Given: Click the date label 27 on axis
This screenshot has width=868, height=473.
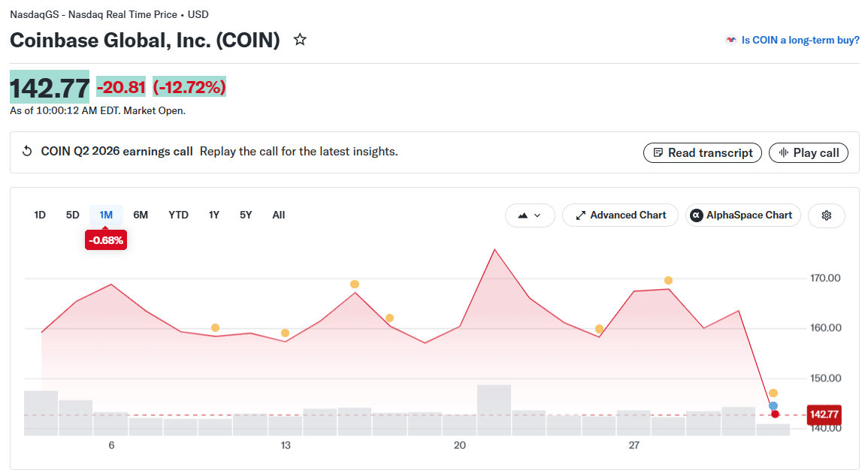Looking at the screenshot, I should tap(634, 445).
